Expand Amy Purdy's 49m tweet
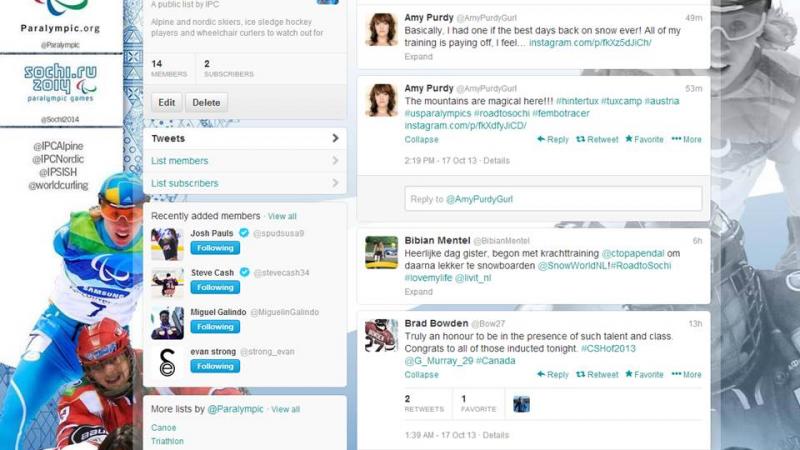 coord(418,57)
